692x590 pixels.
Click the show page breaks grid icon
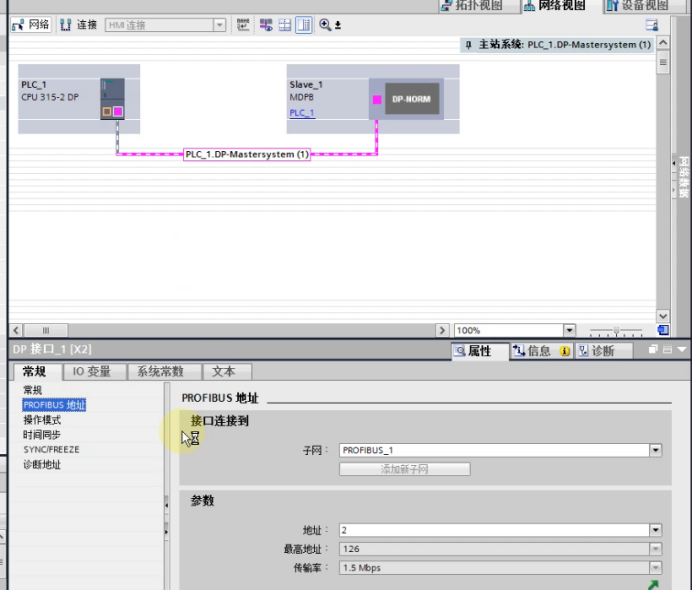coord(285,25)
